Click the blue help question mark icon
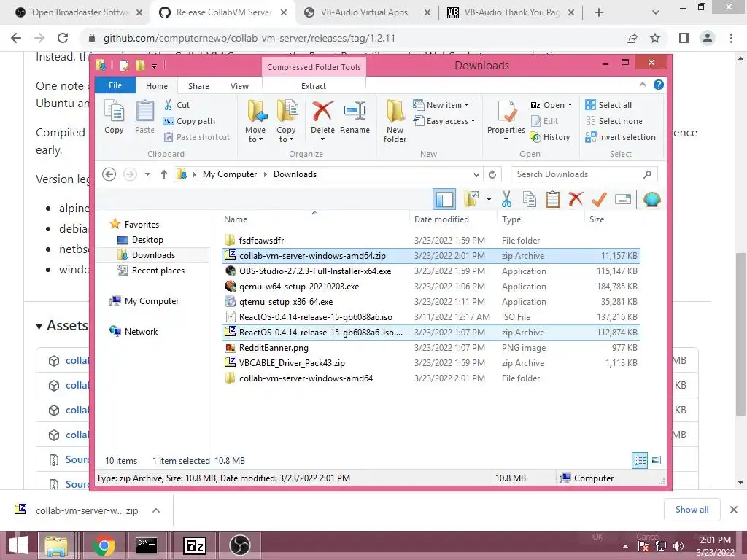This screenshot has height=560, width=747. point(659,85)
